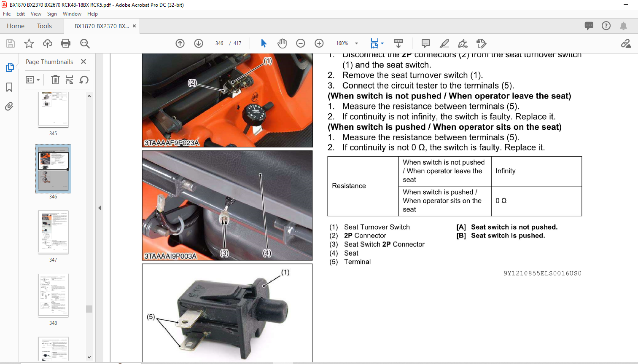The width and height of the screenshot is (638, 364).
Task: Go to next page arrow
Action: pyautogui.click(x=199, y=43)
